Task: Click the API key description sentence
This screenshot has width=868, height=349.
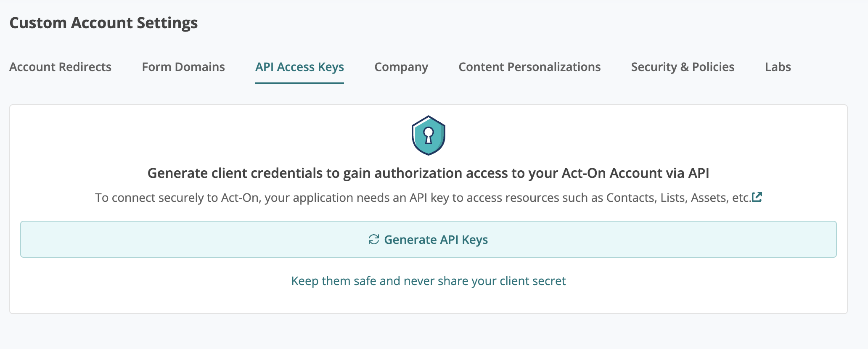Action: pos(423,198)
